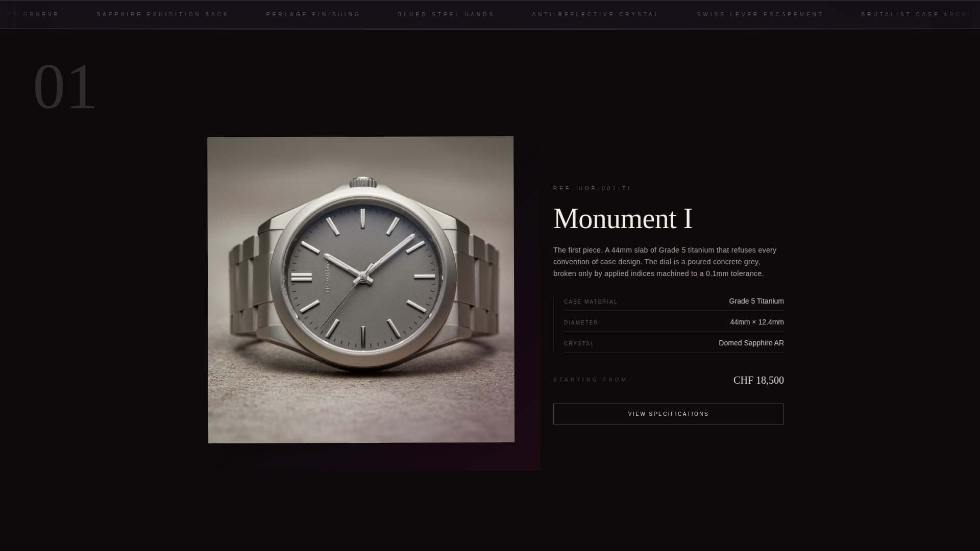The height and width of the screenshot is (551, 980).
Task: Click Sapphire Exhibition Back in ticker
Action: [x=163, y=14]
